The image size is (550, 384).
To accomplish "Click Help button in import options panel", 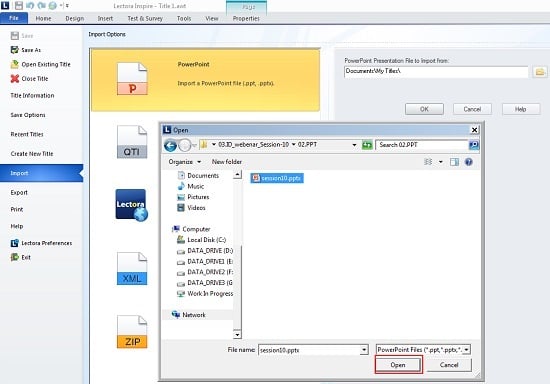I will [x=521, y=109].
